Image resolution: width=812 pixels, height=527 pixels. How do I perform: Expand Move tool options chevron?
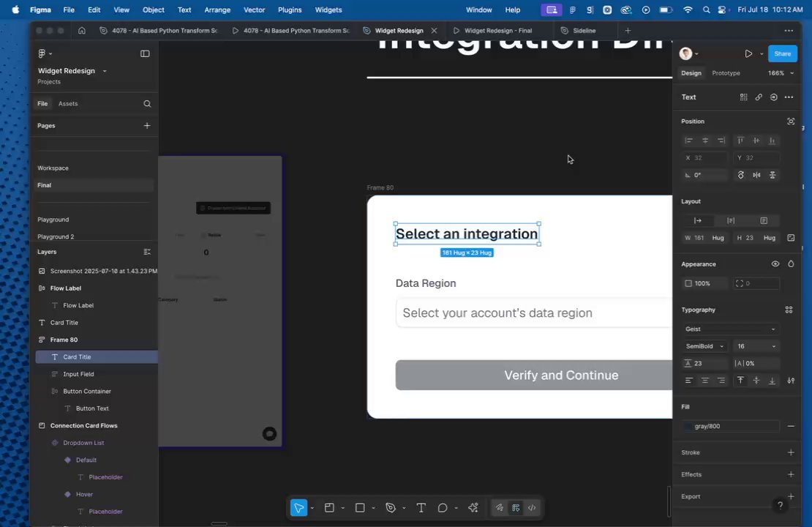(x=312, y=509)
